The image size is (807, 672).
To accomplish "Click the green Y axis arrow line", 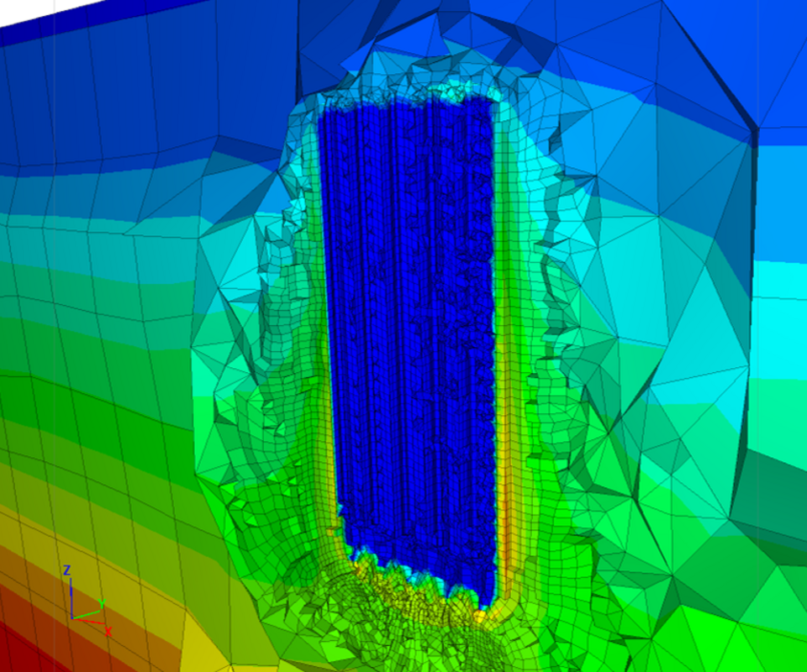I will 86,613.
